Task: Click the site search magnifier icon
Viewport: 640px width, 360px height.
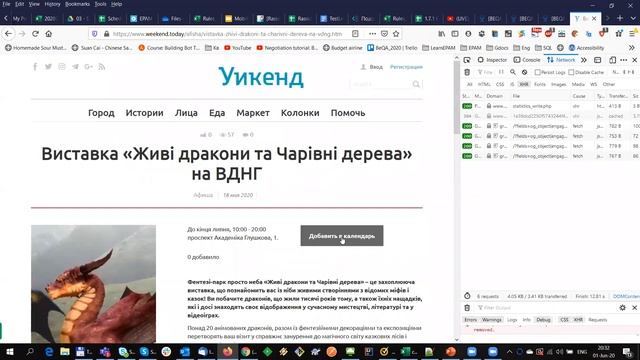Action: 416,84
